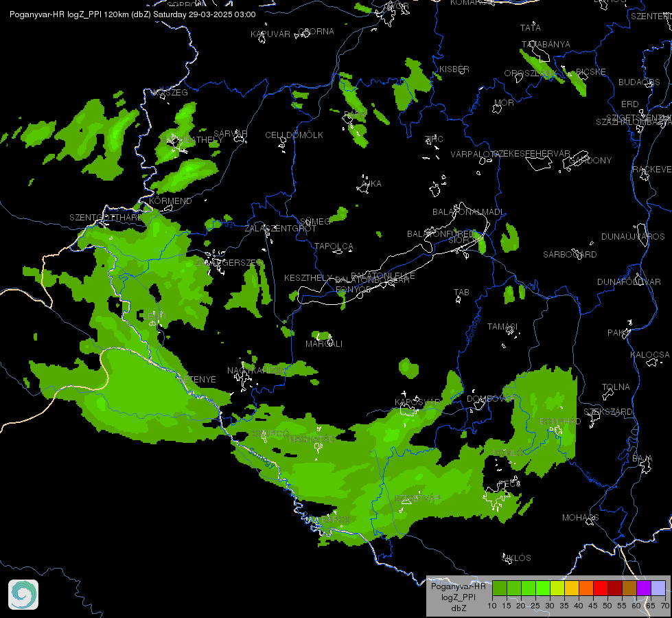This screenshot has width=672, height=618.
Task: Click the city label TAPOLCA
Action: (x=334, y=247)
